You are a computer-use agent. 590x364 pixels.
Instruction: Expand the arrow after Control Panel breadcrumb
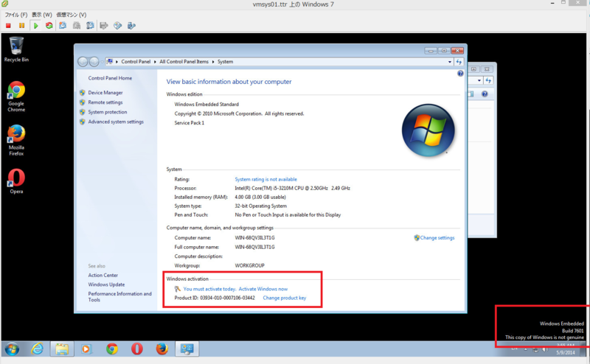coord(155,62)
